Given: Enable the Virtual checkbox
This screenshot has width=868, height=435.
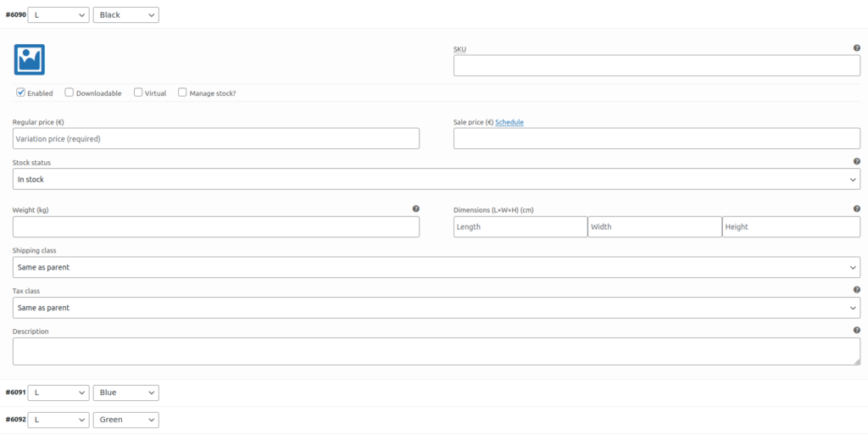Looking at the screenshot, I should tap(138, 92).
